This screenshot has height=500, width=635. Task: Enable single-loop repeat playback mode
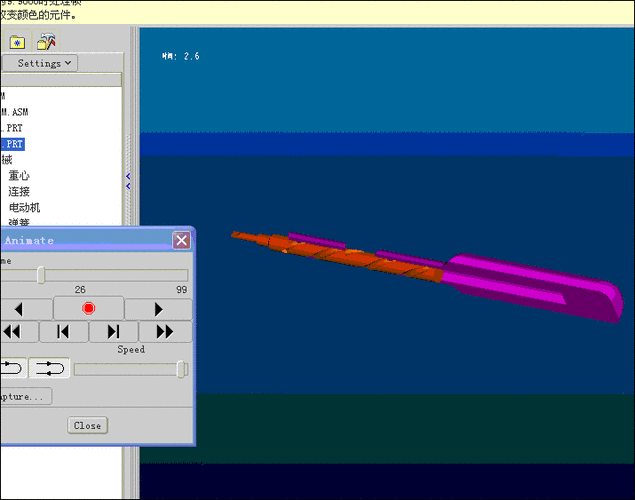12,368
